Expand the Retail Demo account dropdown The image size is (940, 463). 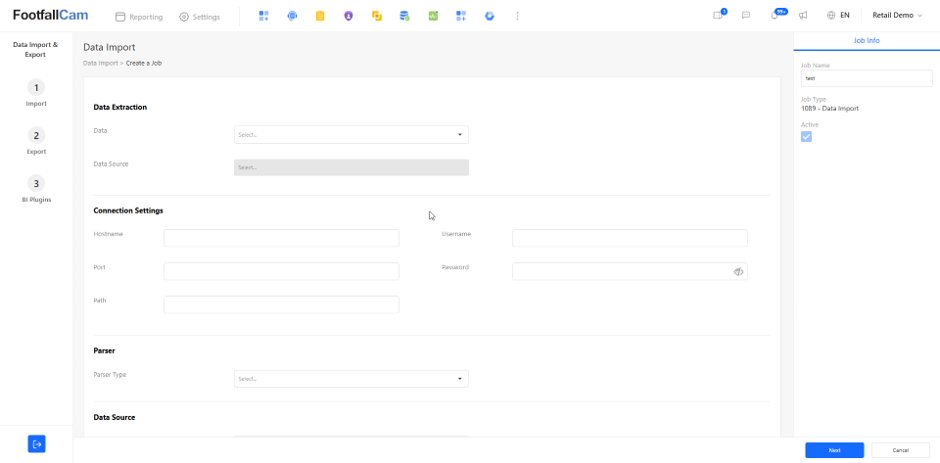coord(897,16)
